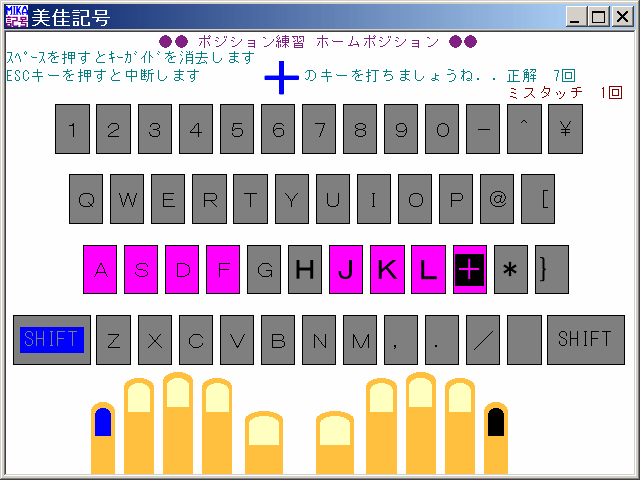640x480 pixels.
Task: Click the black right pinky fingernail
Action: pos(495,422)
